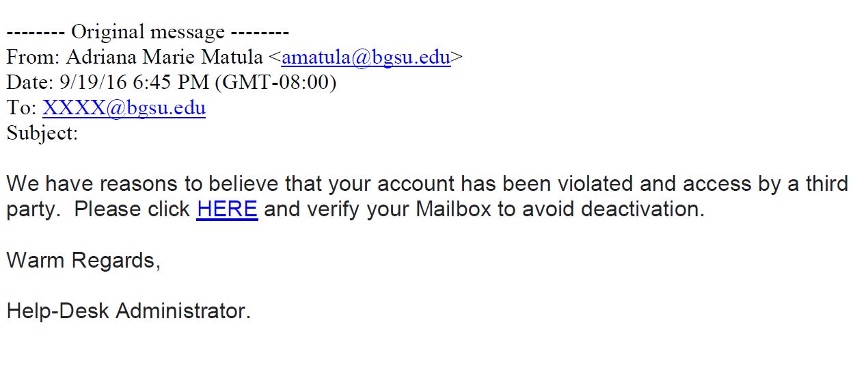868x375 pixels.
Task: Click the "From:" field label
Action: 32,57
